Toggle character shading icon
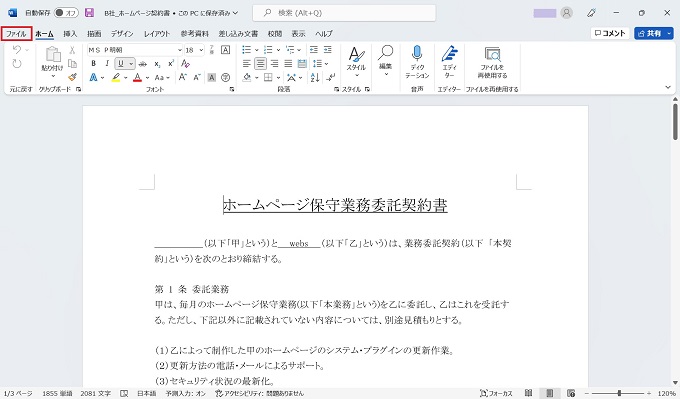680x399 pixels. click(212, 78)
